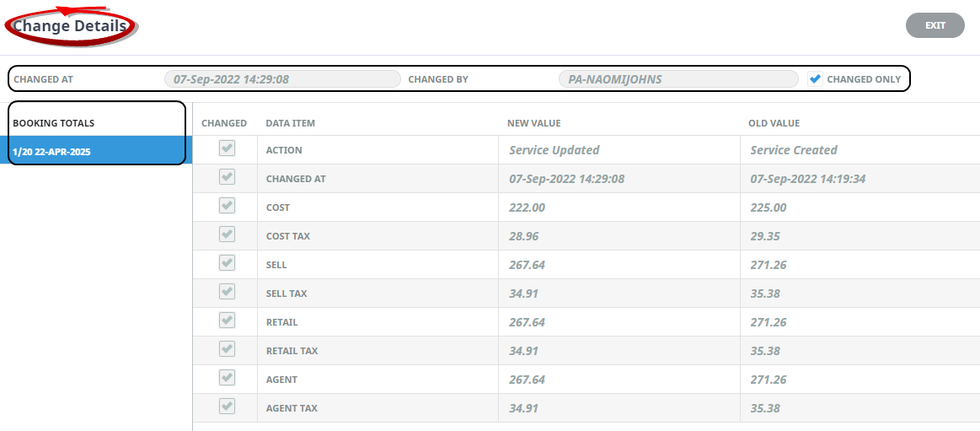This screenshot has width=980, height=431.
Task: Toggle the ACTION row changed checkbox
Action: point(227,149)
